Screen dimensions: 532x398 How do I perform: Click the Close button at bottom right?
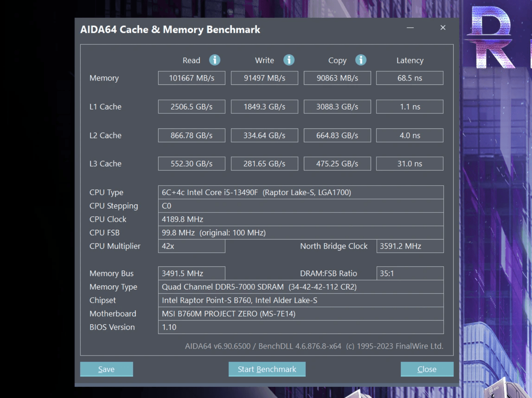[427, 369]
